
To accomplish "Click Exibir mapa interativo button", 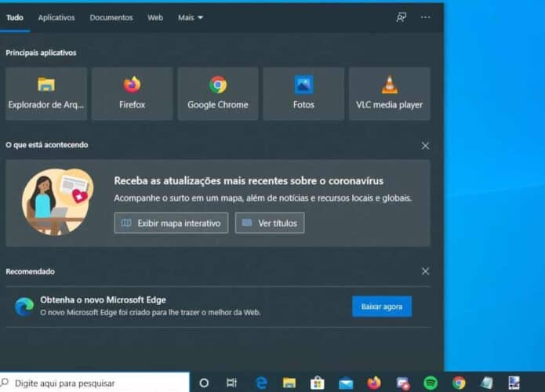I will point(171,223).
